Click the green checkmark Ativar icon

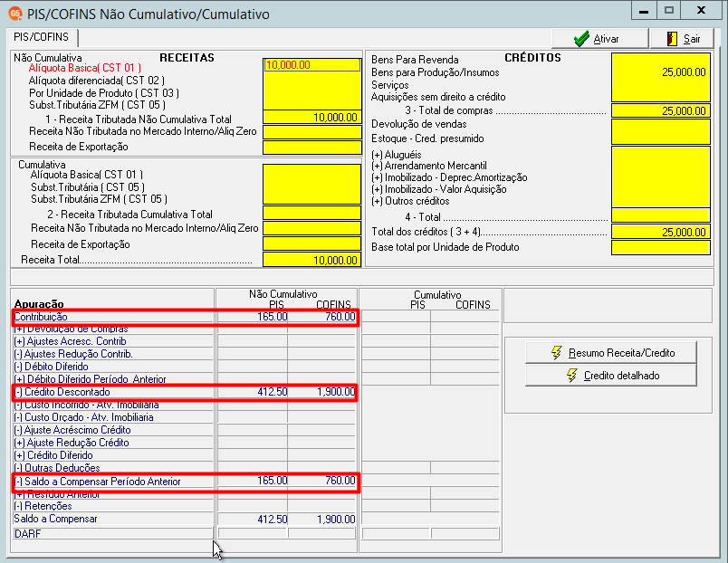pos(581,39)
